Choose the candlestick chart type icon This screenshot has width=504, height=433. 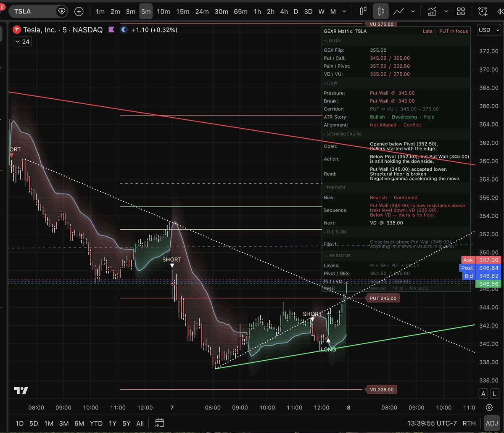tap(363, 11)
